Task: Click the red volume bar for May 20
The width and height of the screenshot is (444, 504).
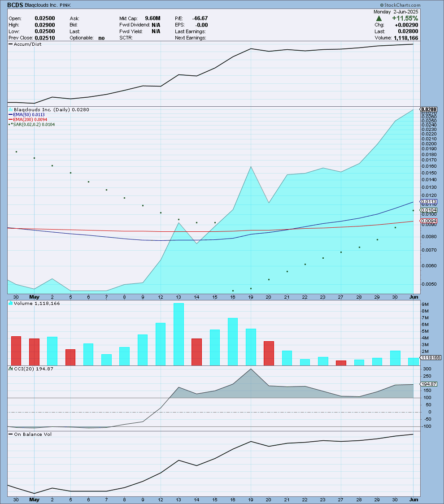Action: 269,354
